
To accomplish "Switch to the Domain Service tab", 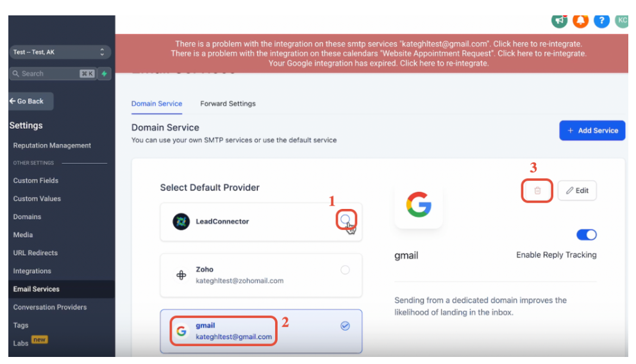I will tap(156, 103).
